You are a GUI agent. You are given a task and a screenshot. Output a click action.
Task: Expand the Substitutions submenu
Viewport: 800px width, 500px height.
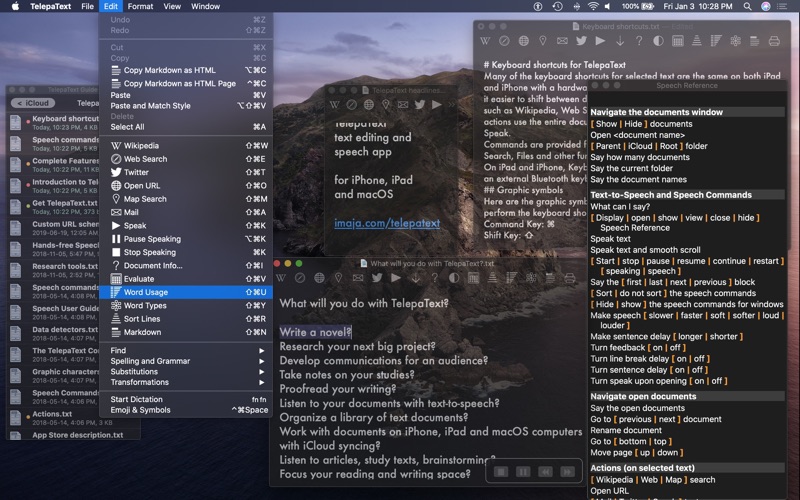186,372
